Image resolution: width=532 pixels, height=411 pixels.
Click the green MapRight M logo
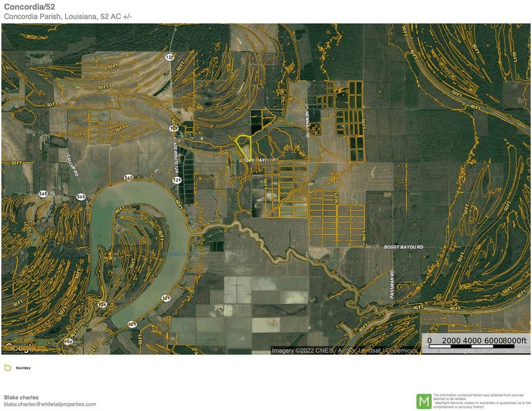tap(424, 401)
